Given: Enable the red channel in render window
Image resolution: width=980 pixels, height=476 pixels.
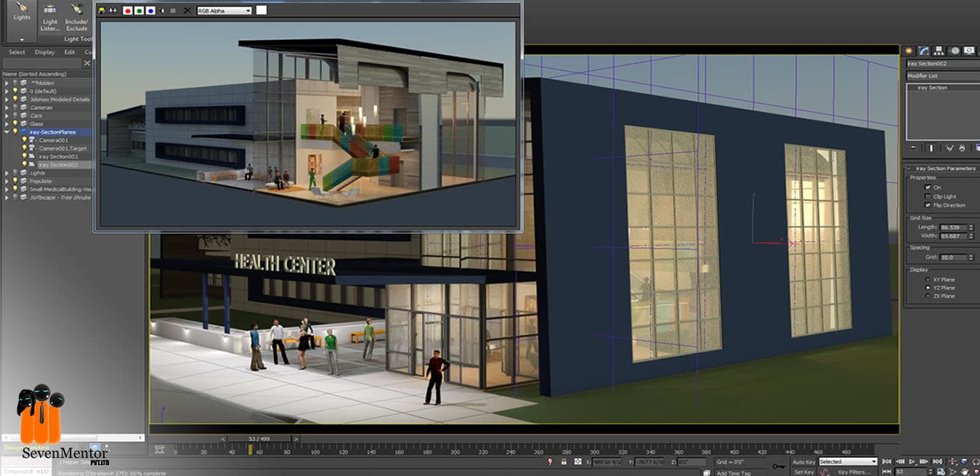Looking at the screenshot, I should [128, 11].
